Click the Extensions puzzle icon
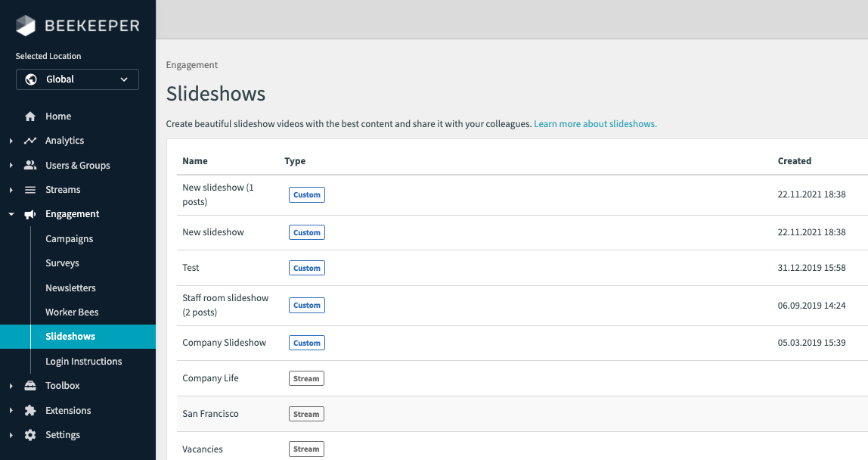 [x=29, y=410]
